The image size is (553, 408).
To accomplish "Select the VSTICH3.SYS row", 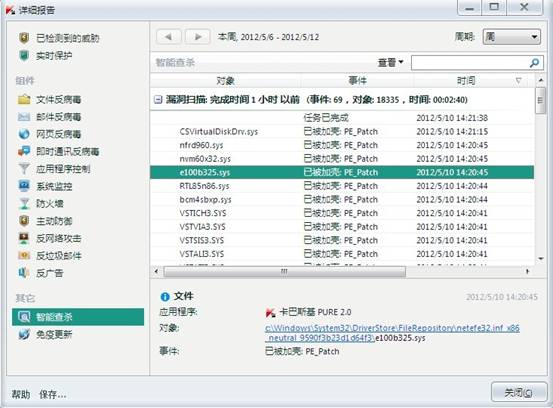I will (x=342, y=213).
